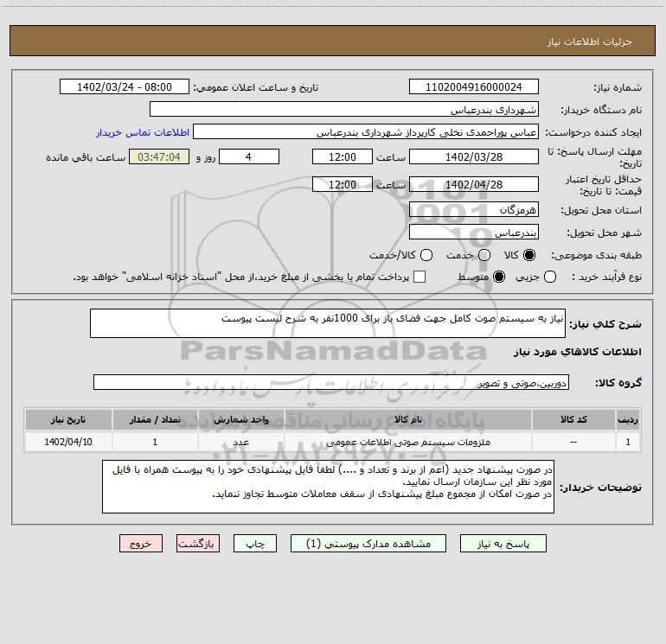666x644 pixels.
Task: Click the buyer name field شهرداری بندرعباس
Action: pos(344,109)
